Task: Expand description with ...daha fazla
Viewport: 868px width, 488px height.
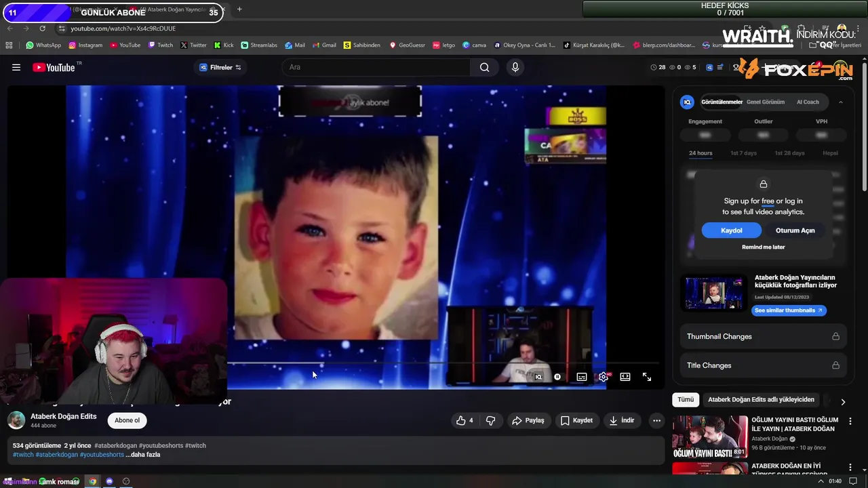Action: pyautogui.click(x=143, y=455)
